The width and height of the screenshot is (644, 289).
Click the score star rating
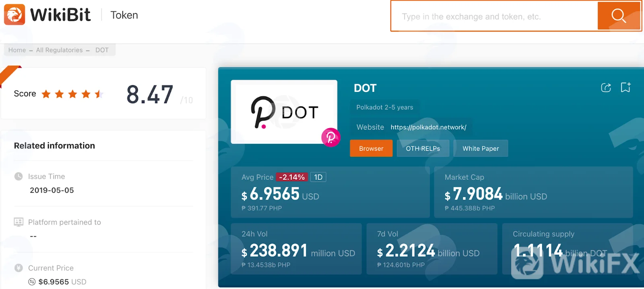[72, 94]
